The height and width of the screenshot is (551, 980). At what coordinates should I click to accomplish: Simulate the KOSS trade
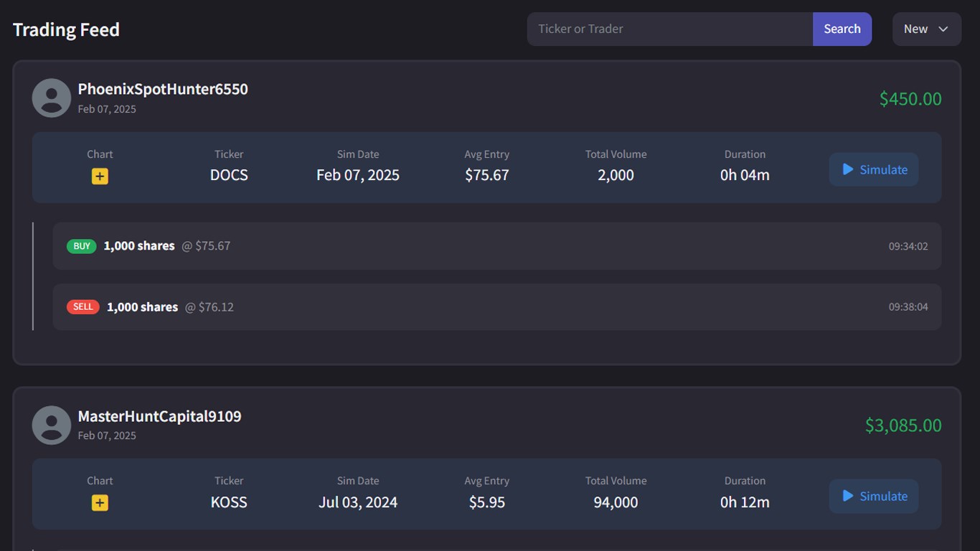pyautogui.click(x=873, y=496)
